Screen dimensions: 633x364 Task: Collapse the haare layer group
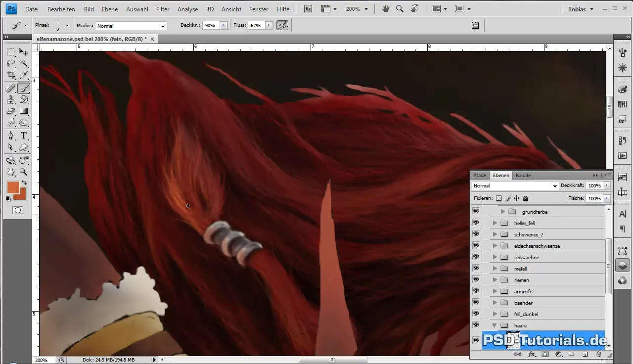tap(495, 325)
